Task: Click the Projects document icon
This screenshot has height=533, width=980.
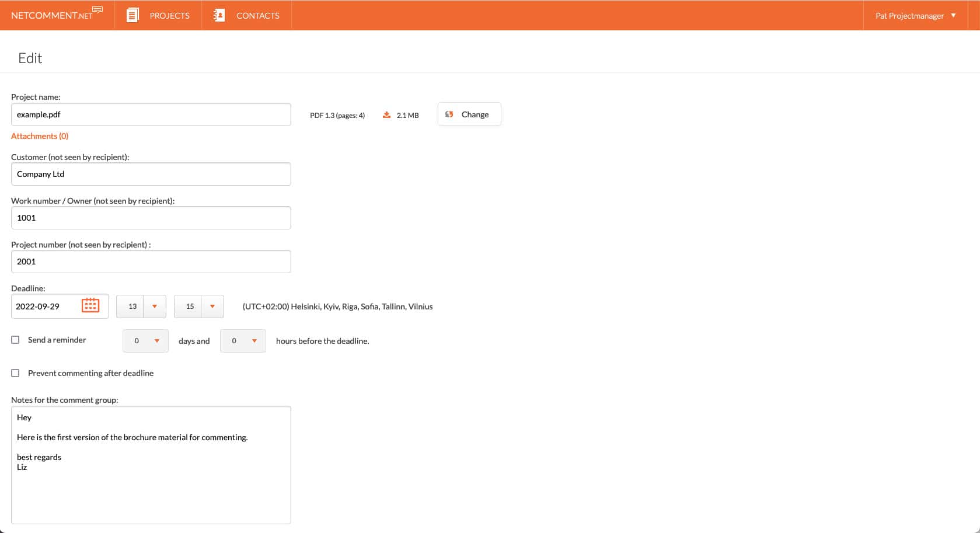Action: 133,15
